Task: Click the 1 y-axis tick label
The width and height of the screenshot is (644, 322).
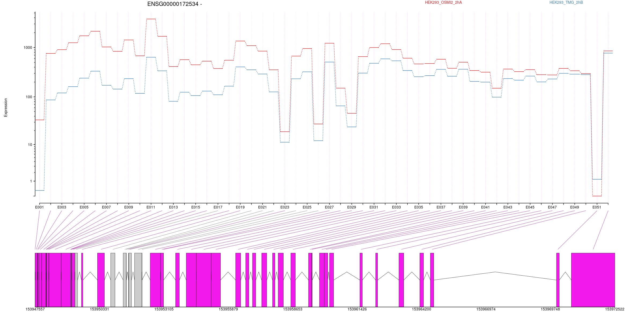Action: (31, 181)
